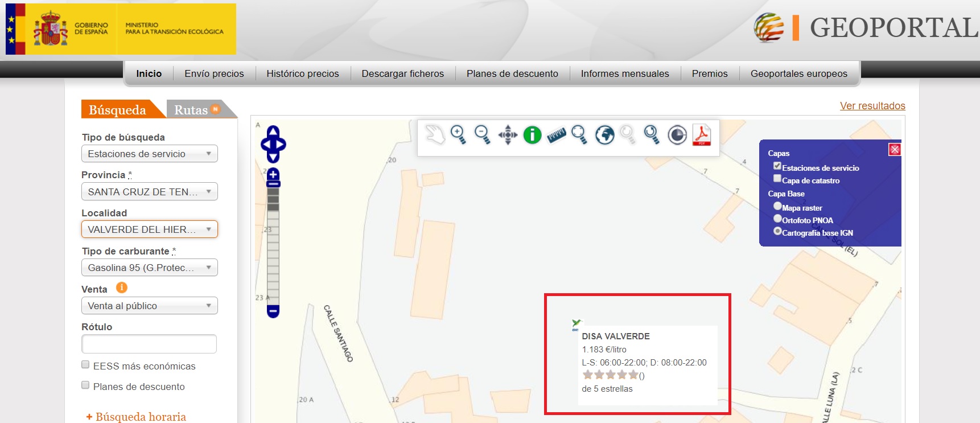
Task: Select Mapa raster base layer
Action: [777, 206]
